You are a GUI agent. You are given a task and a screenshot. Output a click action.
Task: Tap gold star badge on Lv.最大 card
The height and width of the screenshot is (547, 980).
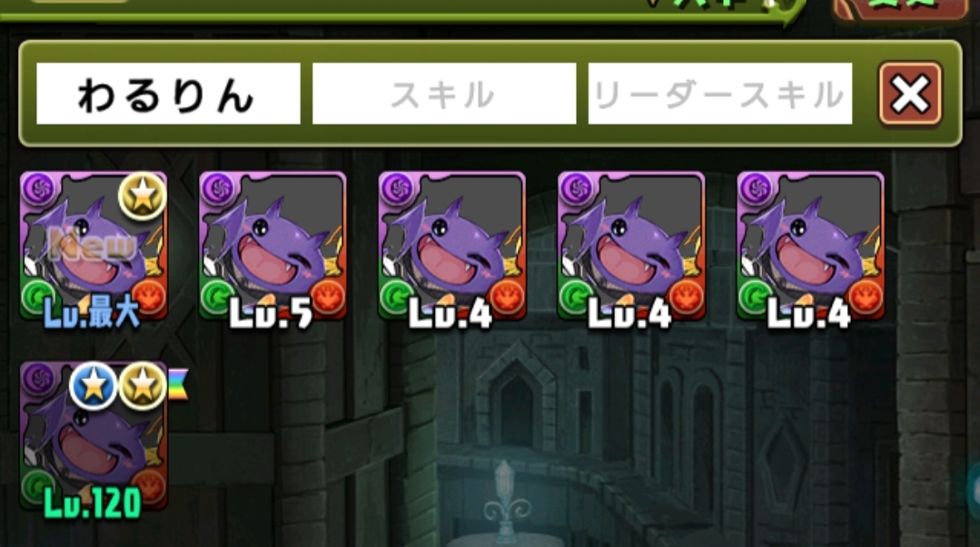[x=143, y=195]
